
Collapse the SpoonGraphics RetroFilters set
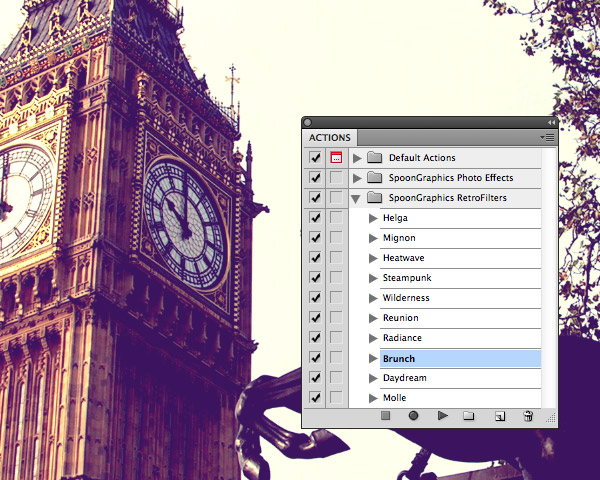point(356,199)
